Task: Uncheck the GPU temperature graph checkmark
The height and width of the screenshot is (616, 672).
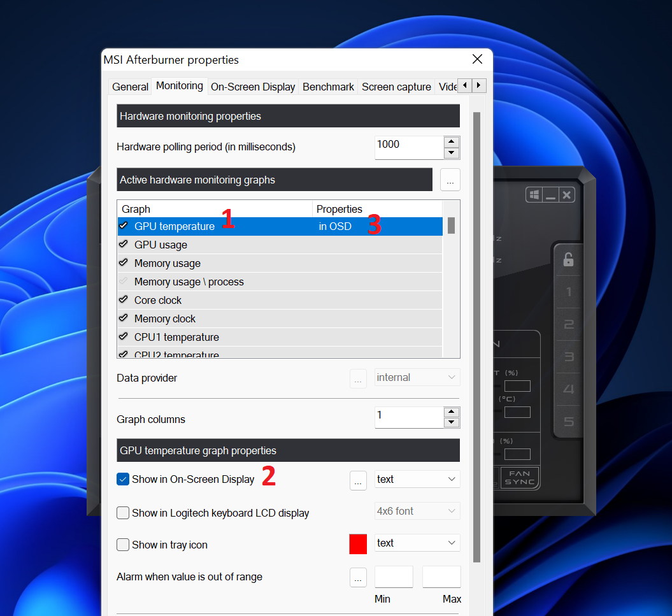Action: click(x=124, y=226)
